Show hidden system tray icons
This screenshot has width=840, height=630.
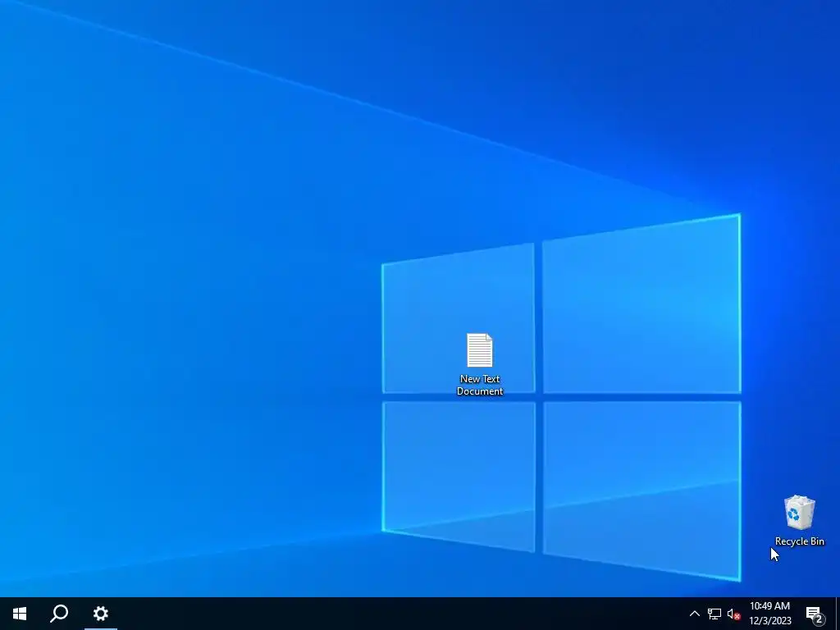pyautogui.click(x=694, y=614)
